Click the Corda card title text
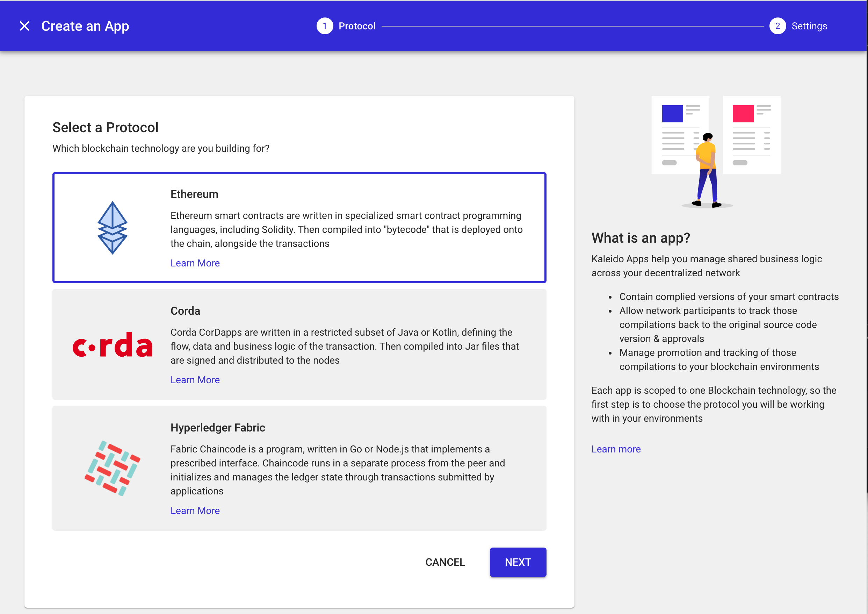This screenshot has height=614, width=868. pyautogui.click(x=185, y=311)
